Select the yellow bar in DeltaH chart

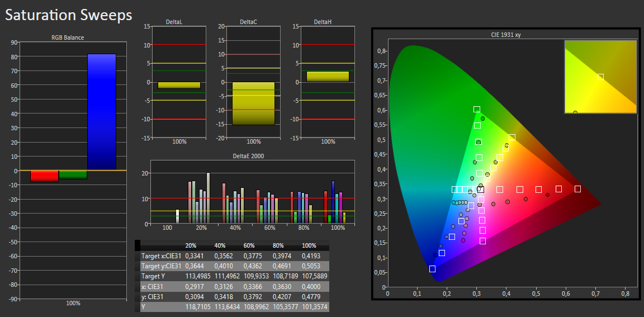click(328, 77)
